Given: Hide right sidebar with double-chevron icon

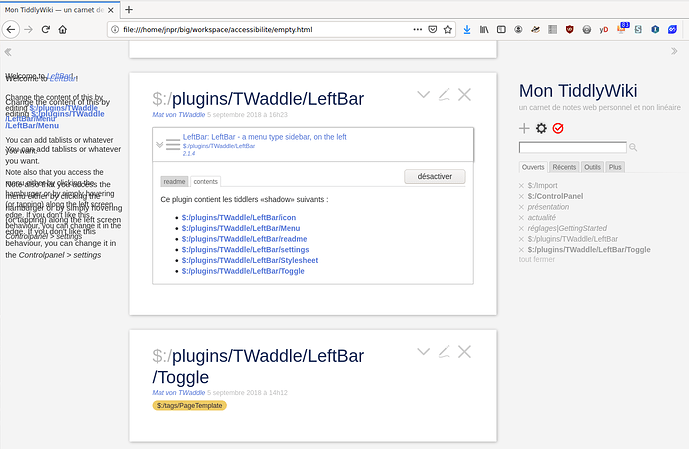Looking at the screenshot, I should pyautogui.click(x=674, y=51).
